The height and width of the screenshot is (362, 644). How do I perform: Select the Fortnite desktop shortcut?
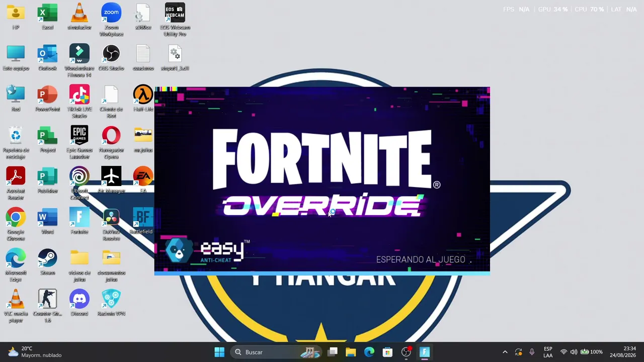(x=79, y=221)
